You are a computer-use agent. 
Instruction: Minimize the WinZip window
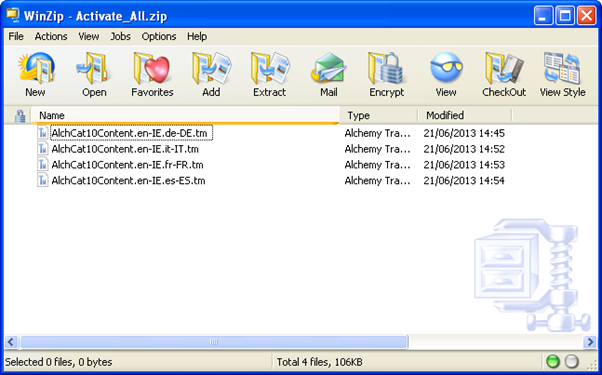point(543,16)
